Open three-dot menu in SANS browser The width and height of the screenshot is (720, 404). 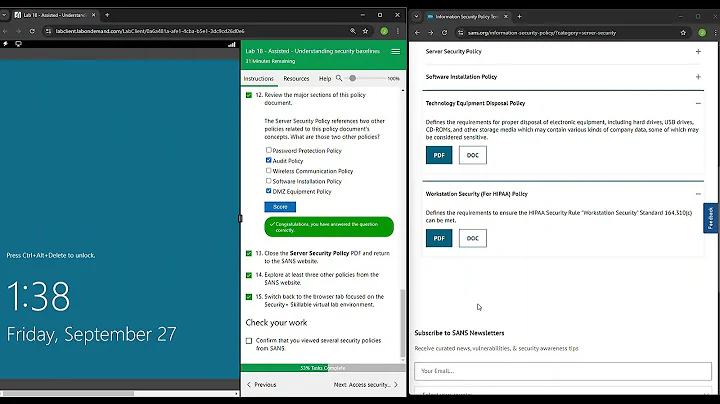[x=715, y=33]
